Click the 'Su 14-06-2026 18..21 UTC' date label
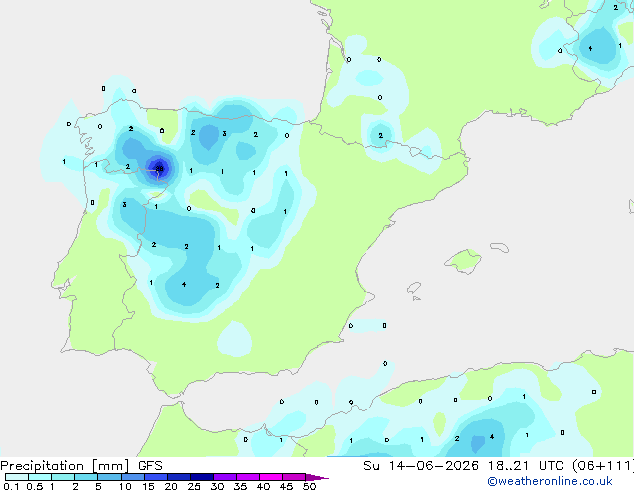Image resolution: width=634 pixels, height=490 pixels. pyautogui.click(x=465, y=466)
